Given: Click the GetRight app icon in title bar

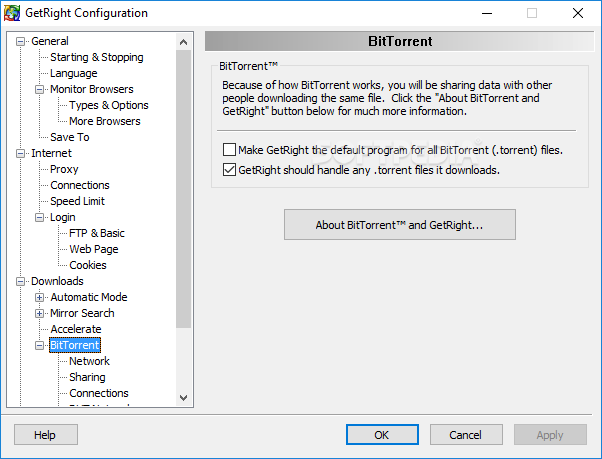Looking at the screenshot, I should click(12, 13).
